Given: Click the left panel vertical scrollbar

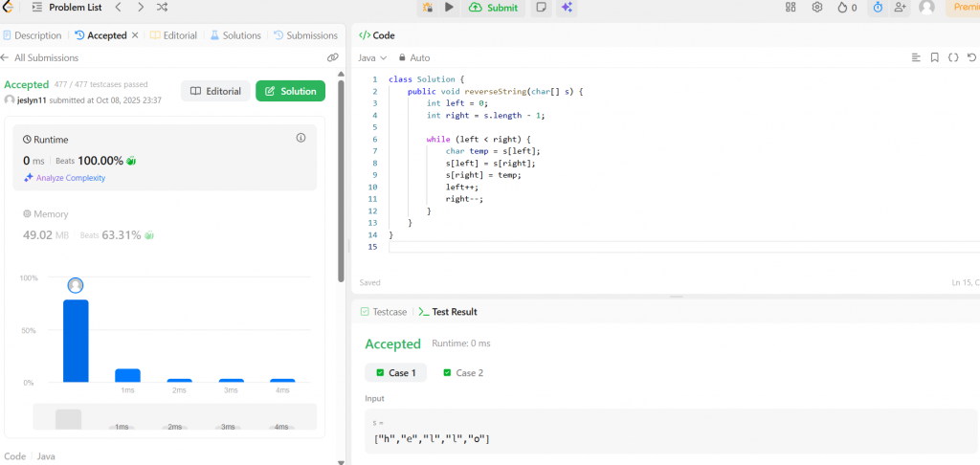Looking at the screenshot, I should tap(341, 181).
